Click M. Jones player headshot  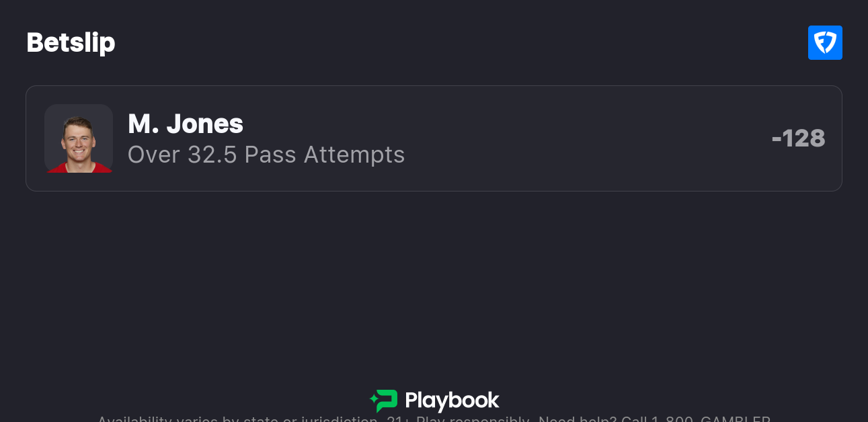pos(79,138)
